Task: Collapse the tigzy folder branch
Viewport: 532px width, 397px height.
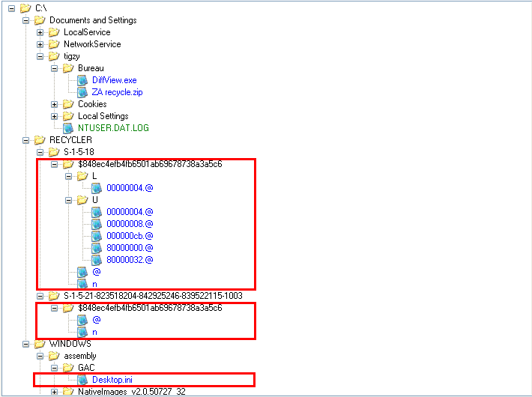Action: (x=40, y=56)
